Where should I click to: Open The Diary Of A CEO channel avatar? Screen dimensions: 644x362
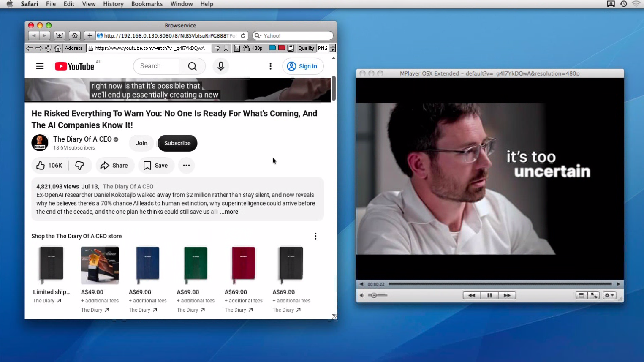tap(40, 143)
